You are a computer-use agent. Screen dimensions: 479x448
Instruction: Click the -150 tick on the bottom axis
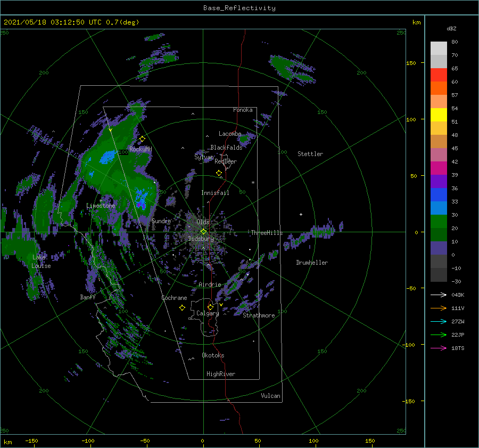(31, 441)
